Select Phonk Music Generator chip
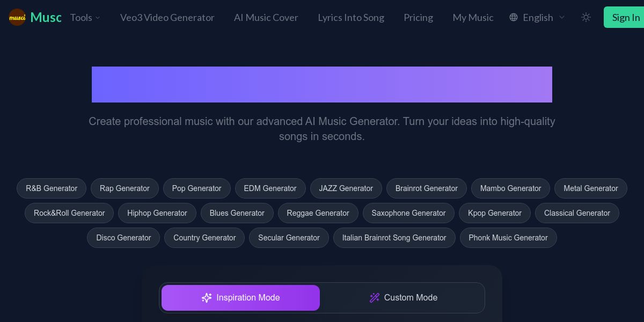644x322 pixels. click(x=508, y=238)
